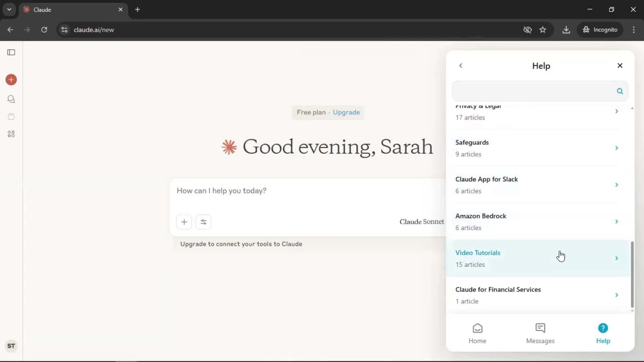
Task: Click the Help panel search magnifier icon
Action: (x=620, y=91)
